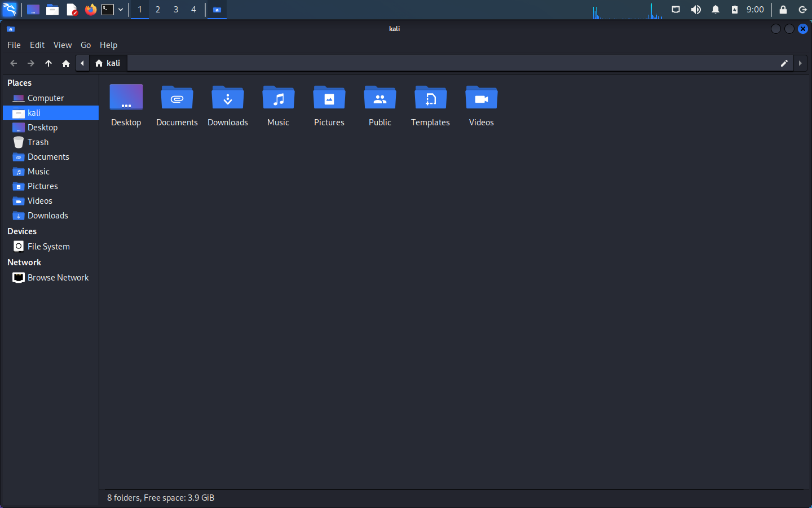Click the kali path bar button
This screenshot has height=508, width=812.
(108, 63)
